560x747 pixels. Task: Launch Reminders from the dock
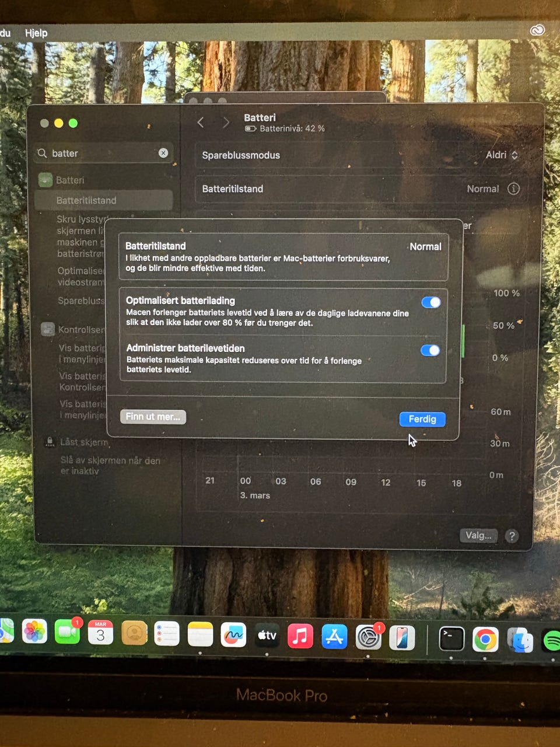(167, 634)
